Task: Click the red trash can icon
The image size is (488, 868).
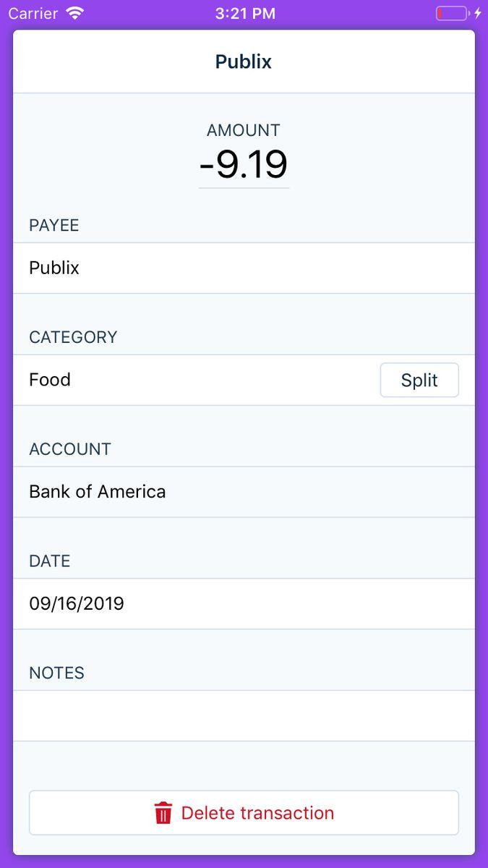Action: tap(163, 813)
